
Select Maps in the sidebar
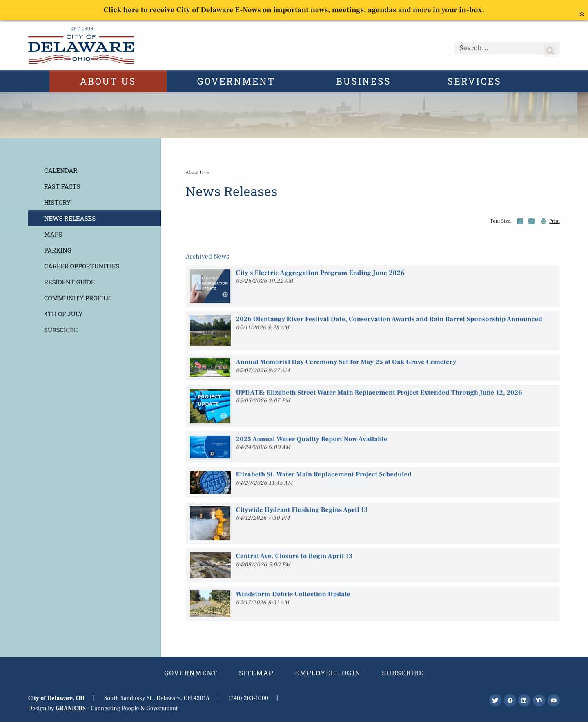(x=53, y=235)
